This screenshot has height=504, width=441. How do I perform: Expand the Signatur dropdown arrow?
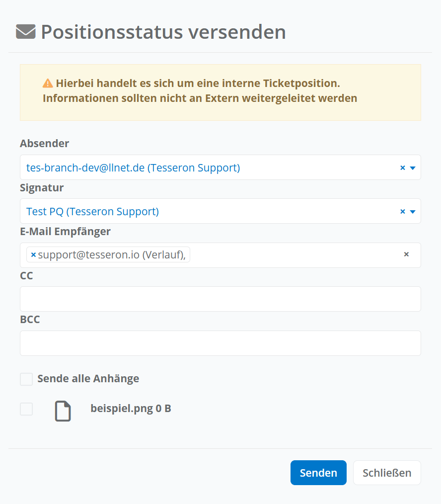413,212
